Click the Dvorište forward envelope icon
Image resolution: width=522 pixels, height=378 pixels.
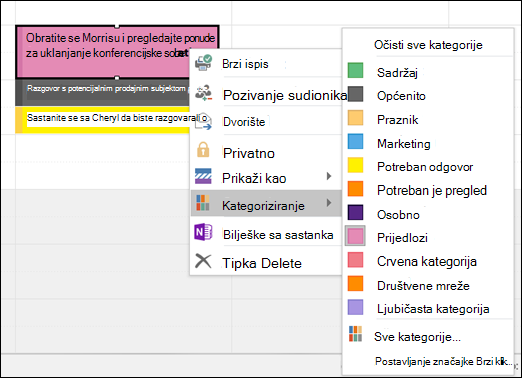(x=203, y=122)
